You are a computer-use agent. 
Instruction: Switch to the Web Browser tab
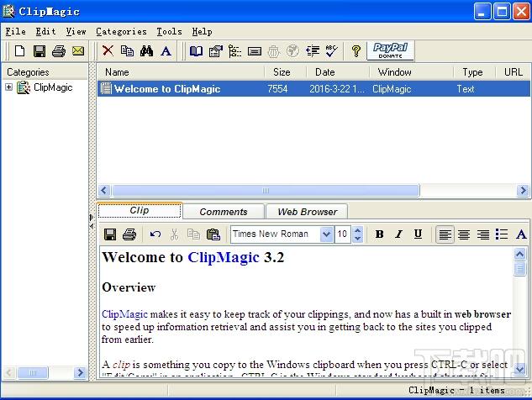[307, 212]
